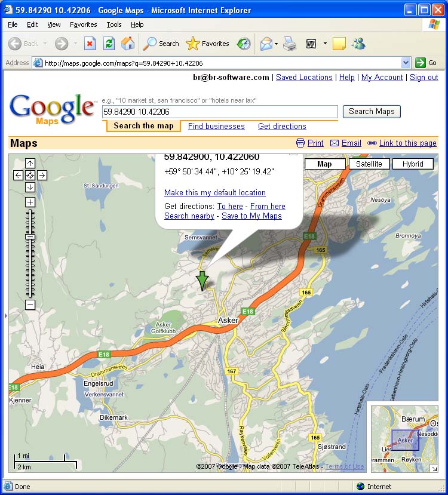Open the Terms of Use link
The height and width of the screenshot is (495, 448).
pyautogui.click(x=345, y=466)
